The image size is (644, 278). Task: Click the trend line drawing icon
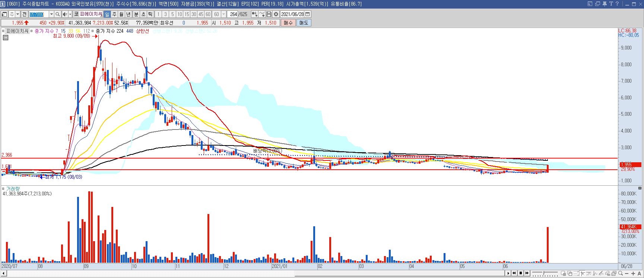tap(589, 273)
